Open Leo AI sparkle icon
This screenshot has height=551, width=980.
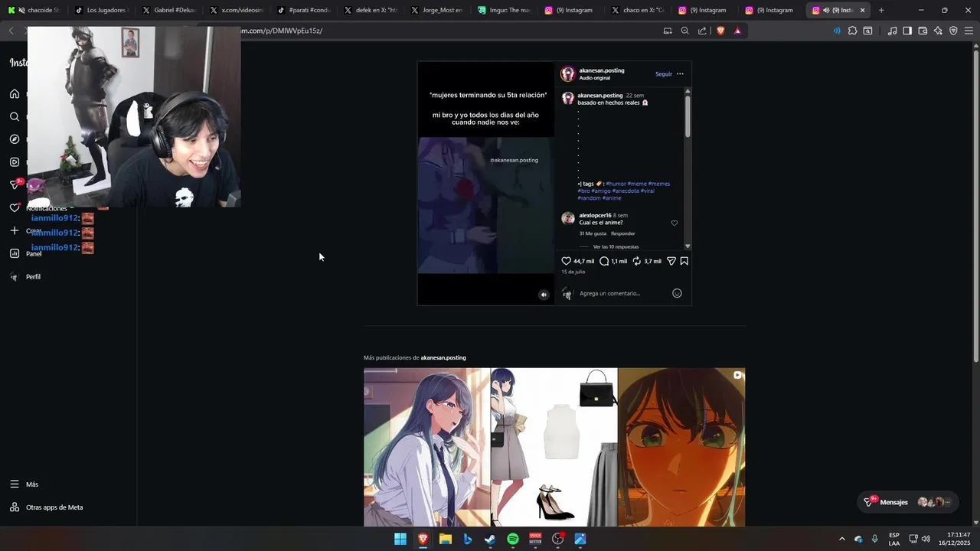click(x=938, y=31)
